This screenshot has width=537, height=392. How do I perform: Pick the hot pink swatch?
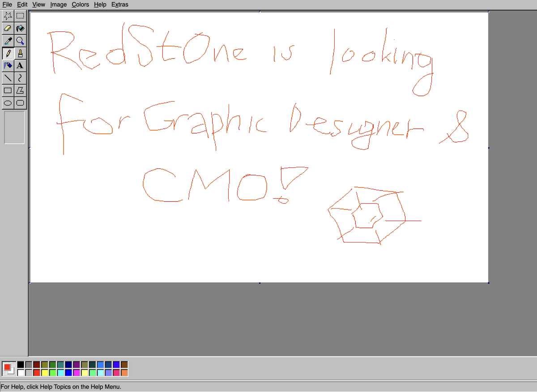tap(116, 373)
